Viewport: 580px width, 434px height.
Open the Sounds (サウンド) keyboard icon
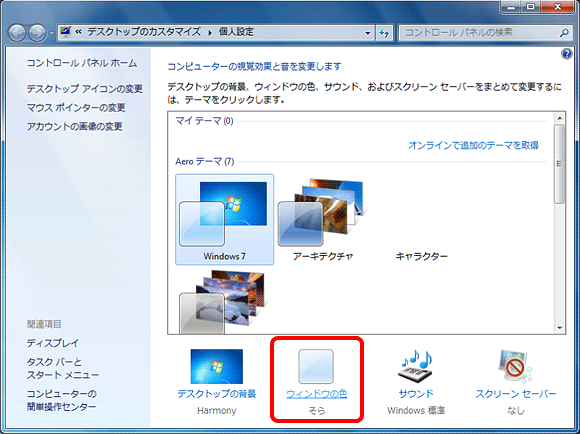tap(416, 367)
